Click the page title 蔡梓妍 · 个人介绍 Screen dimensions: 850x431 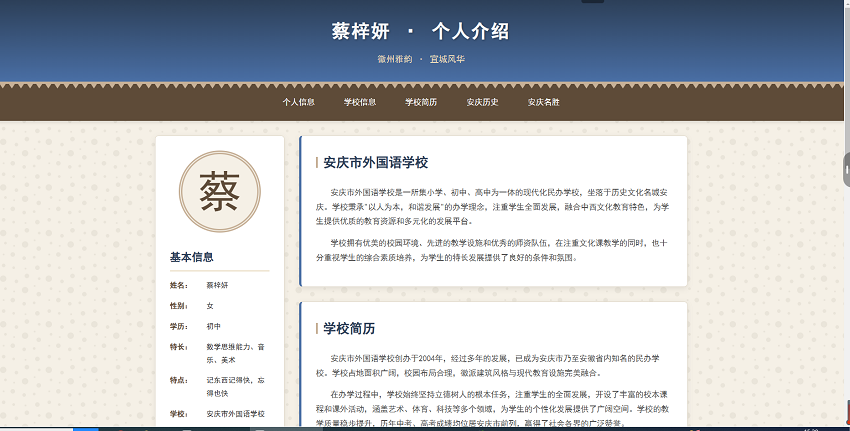pos(421,31)
